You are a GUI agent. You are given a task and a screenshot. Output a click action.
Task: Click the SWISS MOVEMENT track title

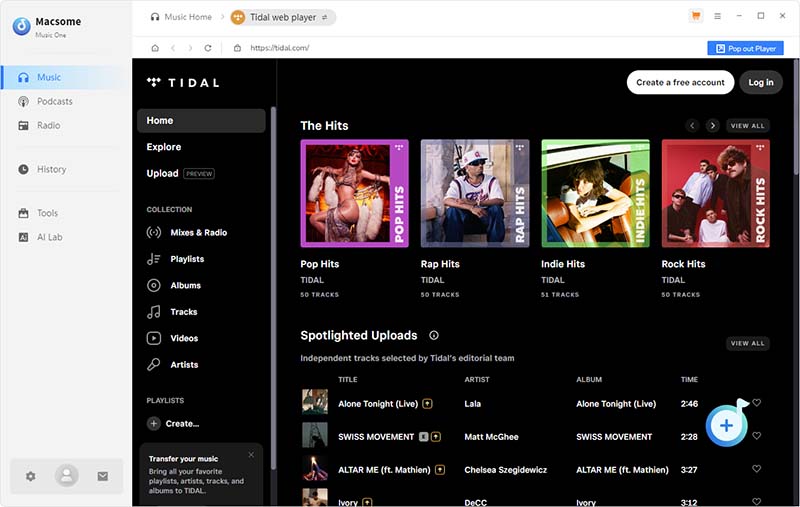376,437
